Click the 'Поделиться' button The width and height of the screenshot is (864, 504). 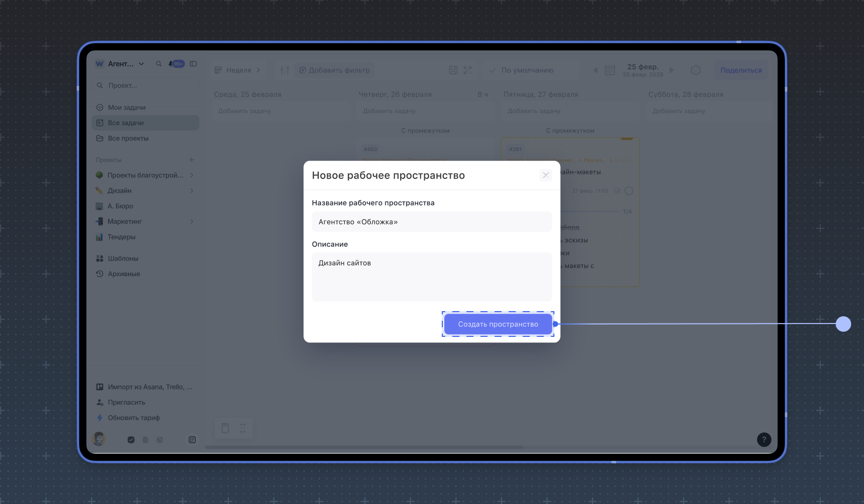click(741, 70)
